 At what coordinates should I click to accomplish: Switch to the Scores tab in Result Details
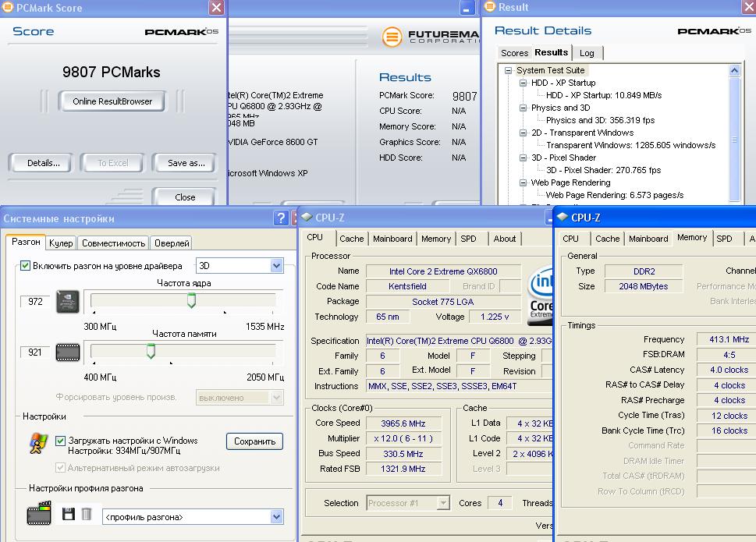click(x=514, y=53)
